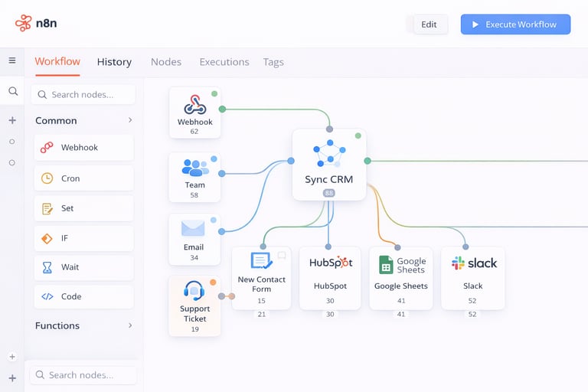Switch to the History tab
The height and width of the screenshot is (392, 588).
point(114,62)
